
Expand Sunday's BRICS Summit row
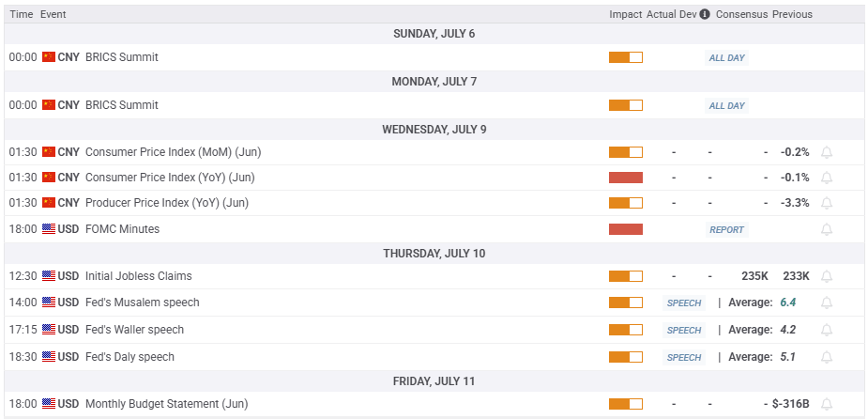click(x=121, y=57)
